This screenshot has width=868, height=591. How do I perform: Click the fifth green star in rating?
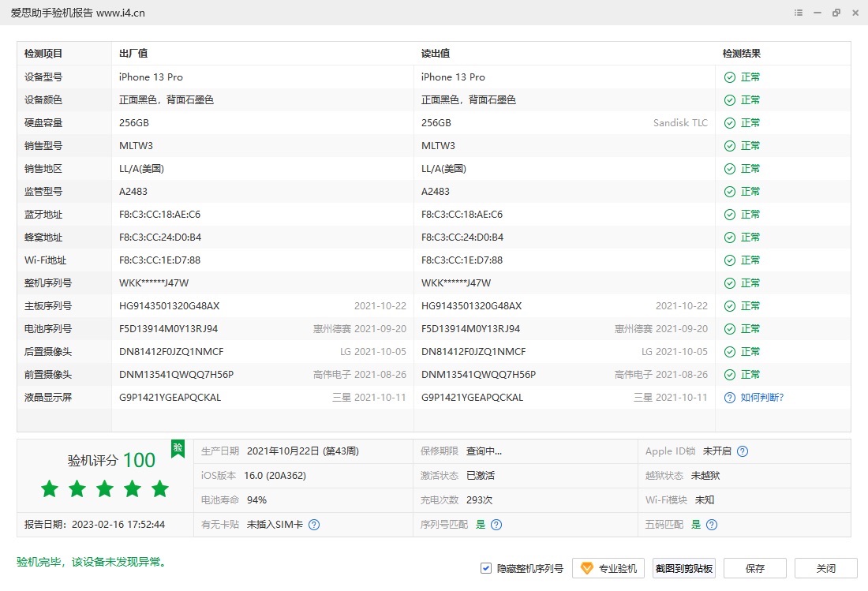tap(160, 489)
